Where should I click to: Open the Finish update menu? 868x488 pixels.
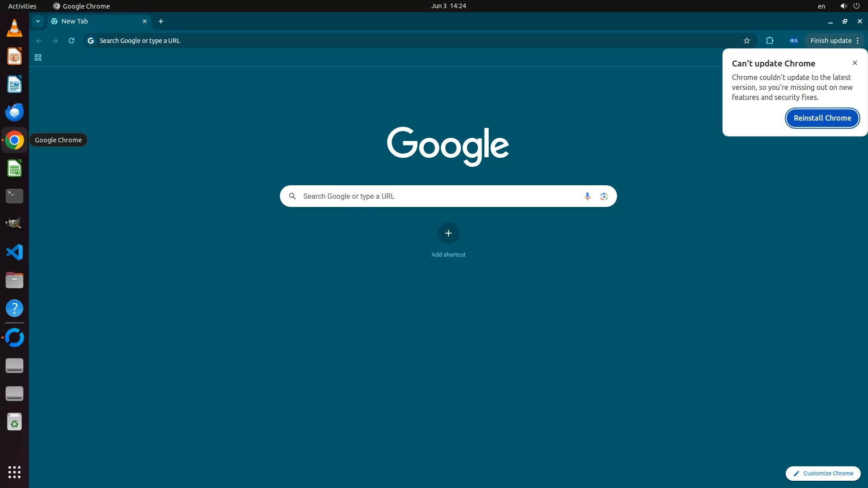[x=835, y=41]
